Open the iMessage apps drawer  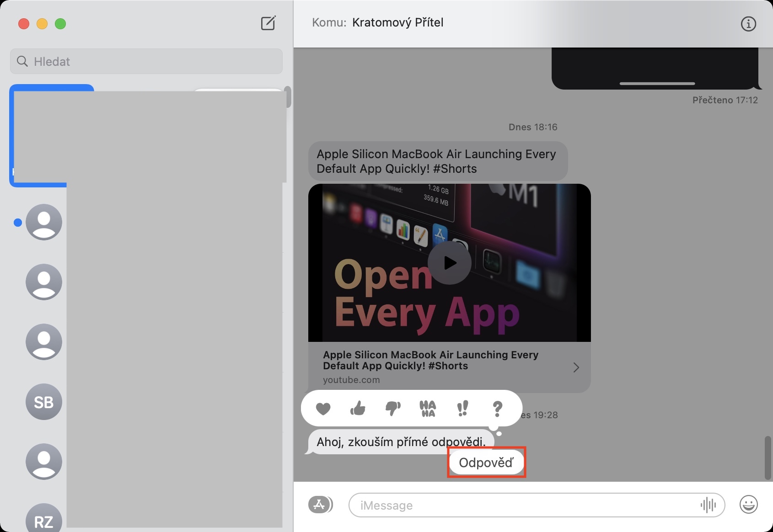tap(320, 505)
